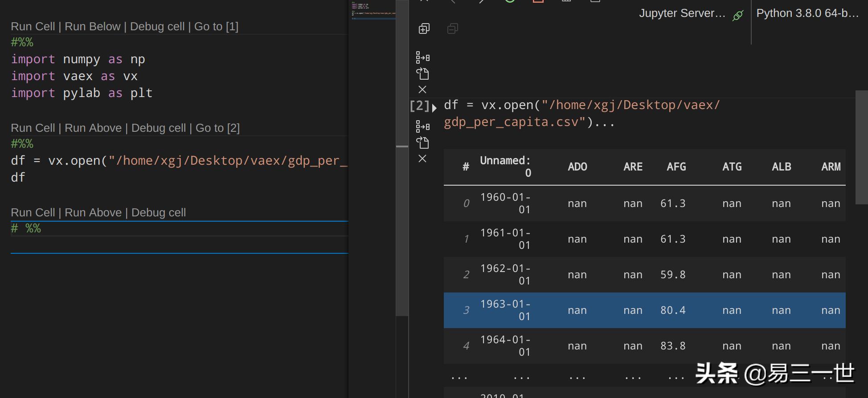The width and height of the screenshot is (868, 398).
Task: Select the 1963-01-01 date in highlighted row
Action: pyautogui.click(x=505, y=310)
